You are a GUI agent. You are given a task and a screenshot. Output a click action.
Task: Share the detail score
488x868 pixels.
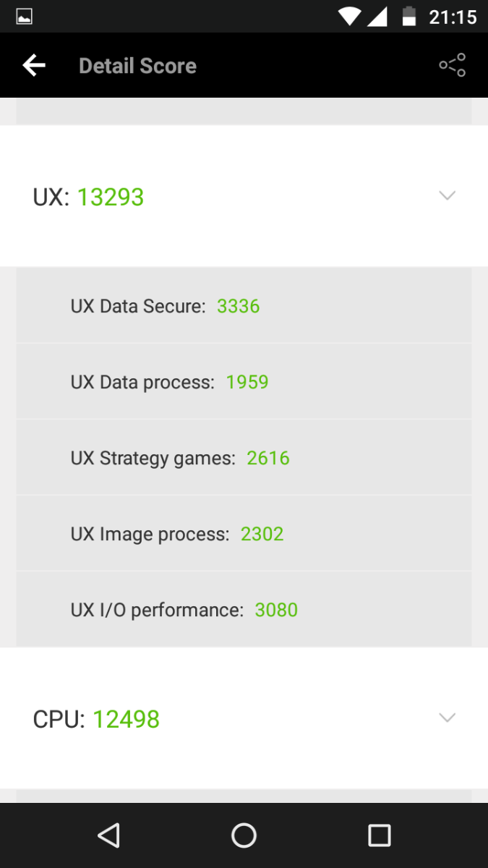click(x=452, y=66)
